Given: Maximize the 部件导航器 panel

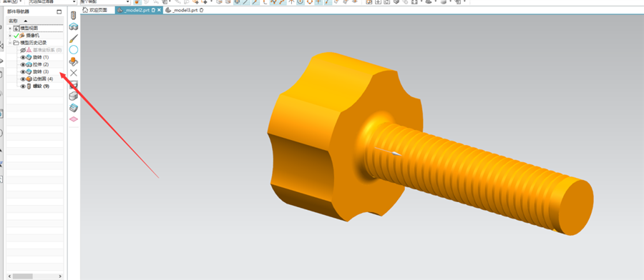Looking at the screenshot, I should click(59, 12).
